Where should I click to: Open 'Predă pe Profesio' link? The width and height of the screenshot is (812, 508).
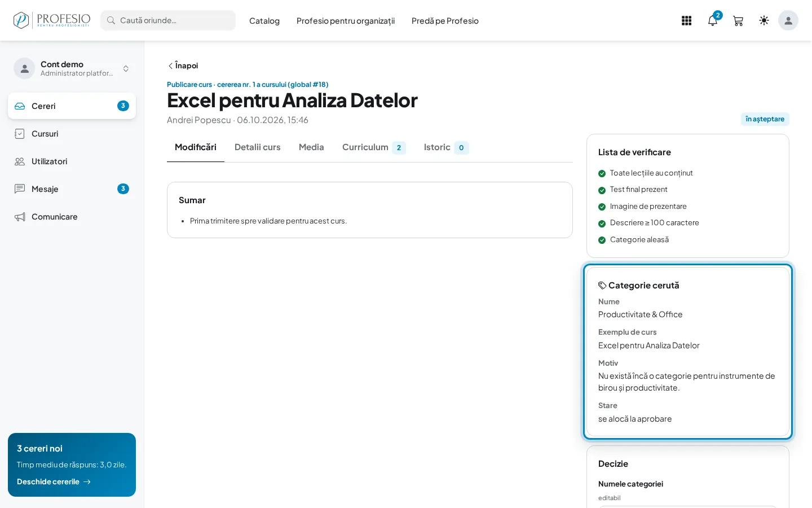click(x=445, y=21)
